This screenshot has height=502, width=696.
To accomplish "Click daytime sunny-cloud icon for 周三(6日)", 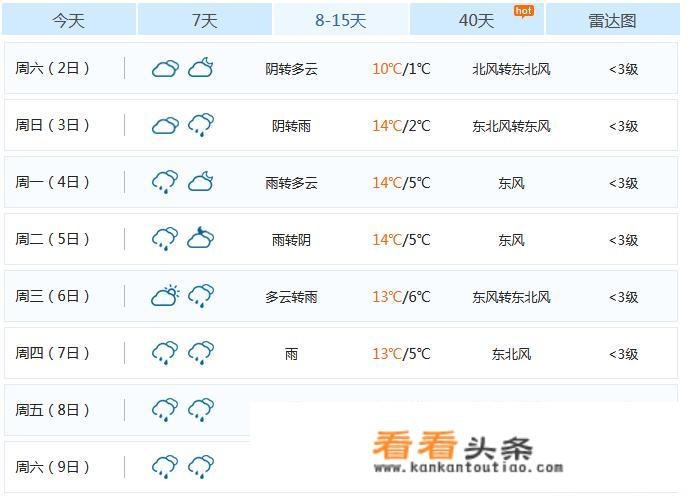I will click(x=165, y=296).
